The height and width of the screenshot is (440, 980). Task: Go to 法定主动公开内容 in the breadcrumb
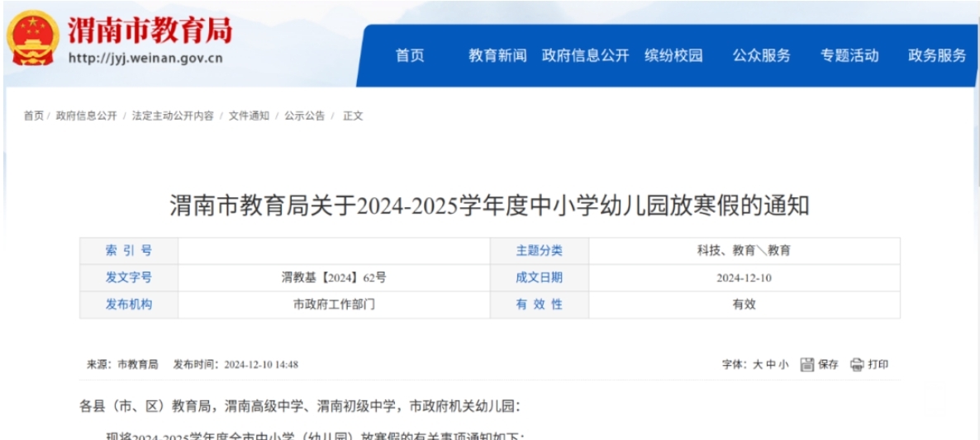click(173, 116)
